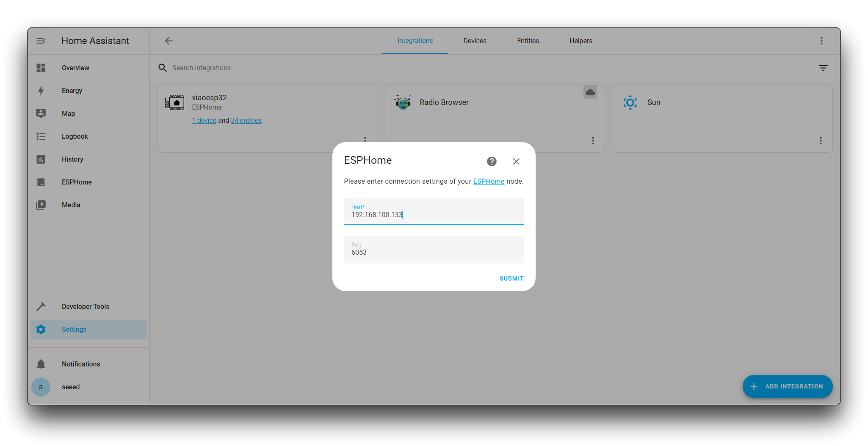
Task: Open the 1 device link
Action: (204, 120)
